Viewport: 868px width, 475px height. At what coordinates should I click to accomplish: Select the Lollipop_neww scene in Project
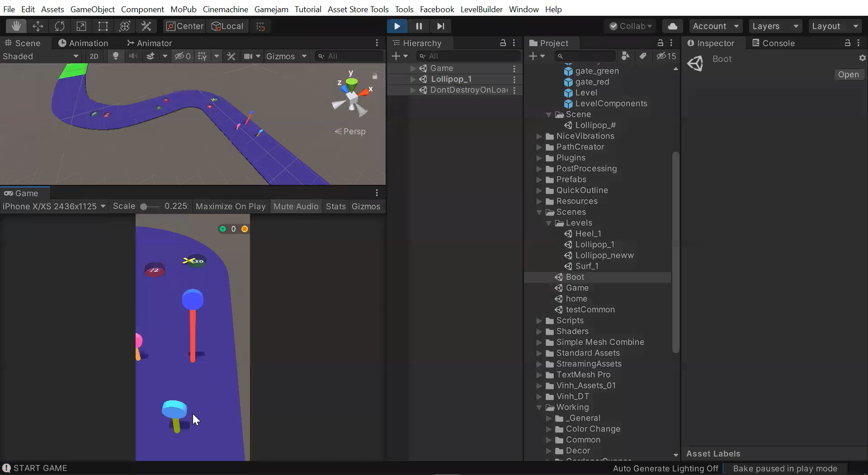click(604, 255)
